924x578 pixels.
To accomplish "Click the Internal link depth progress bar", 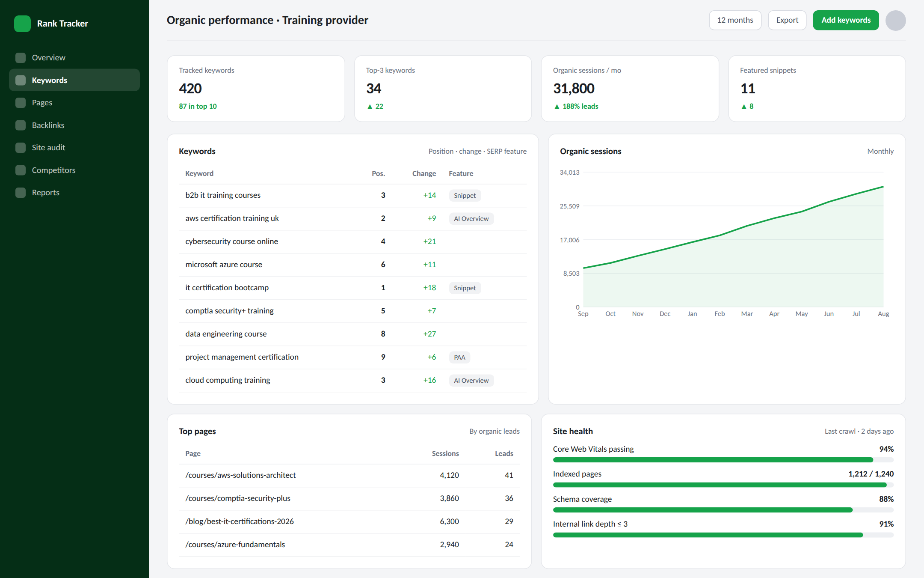I will (723, 535).
